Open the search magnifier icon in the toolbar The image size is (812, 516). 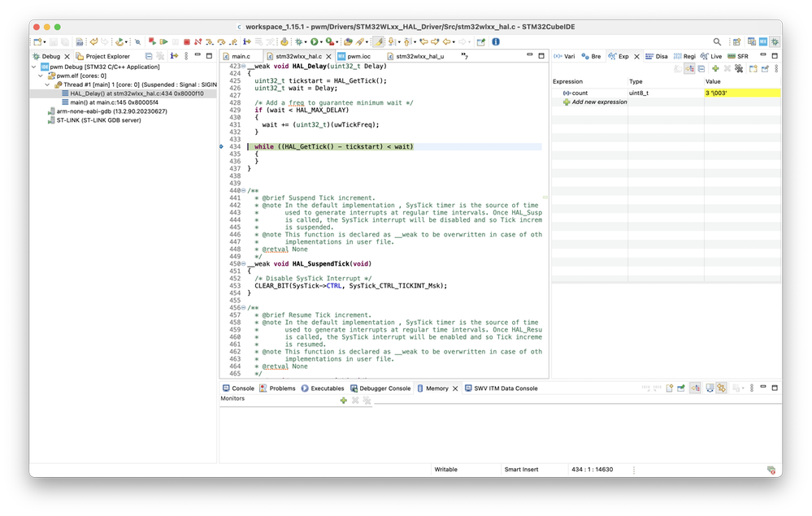click(x=717, y=41)
